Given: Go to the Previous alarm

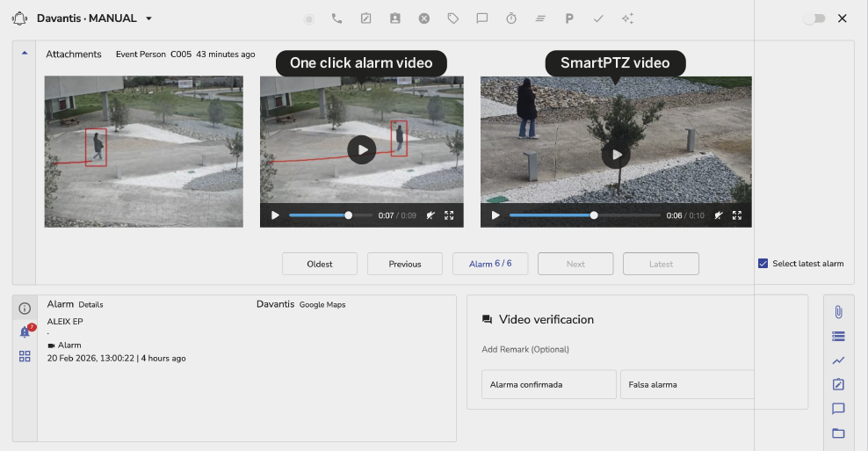Looking at the screenshot, I should point(405,264).
